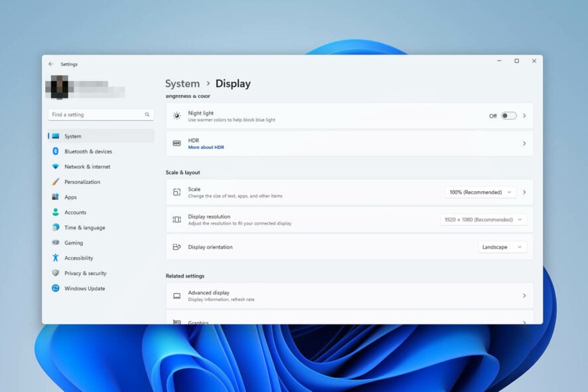Click the HDR icon
588x392 pixels.
tap(177, 142)
